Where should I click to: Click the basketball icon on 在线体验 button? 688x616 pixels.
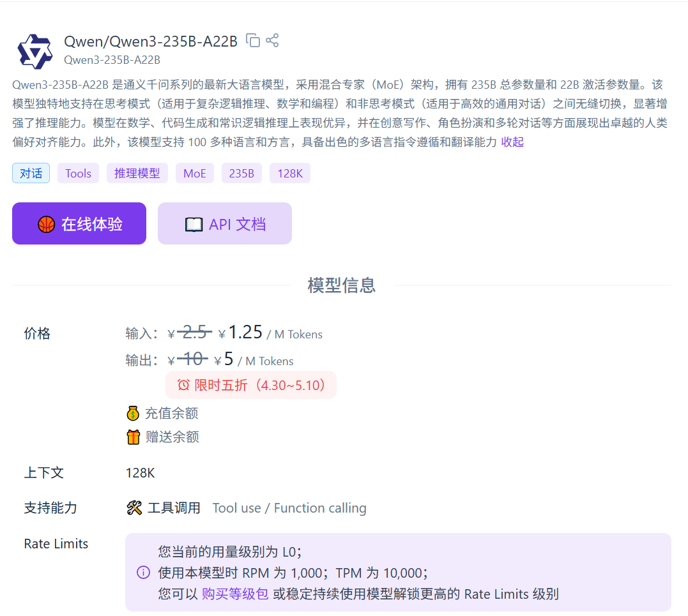(x=46, y=223)
